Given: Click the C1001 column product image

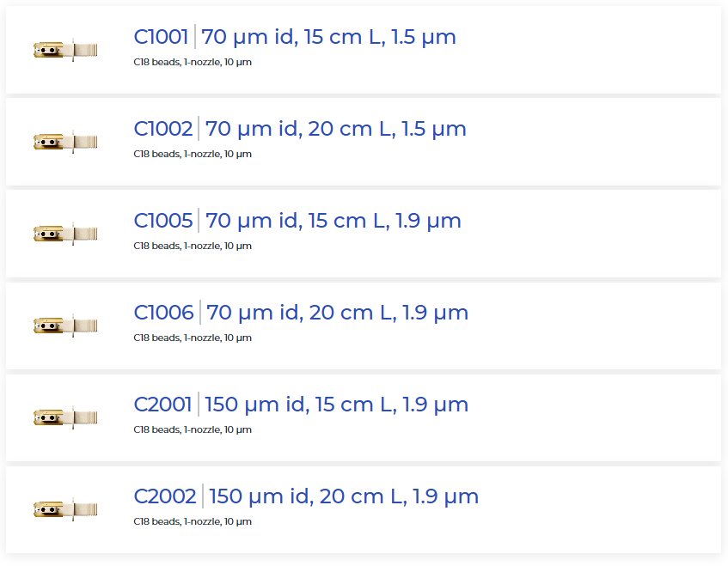Looking at the screenshot, I should (x=65, y=51).
